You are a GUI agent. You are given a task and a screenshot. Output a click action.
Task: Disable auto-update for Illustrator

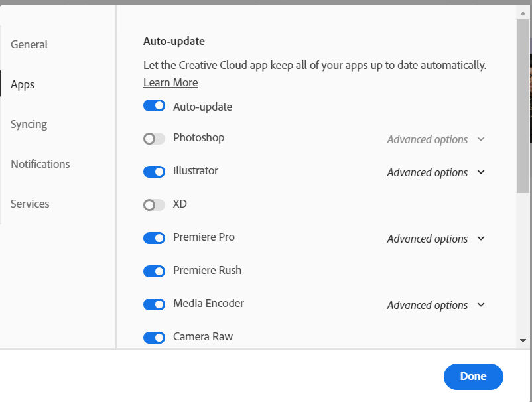pyautogui.click(x=154, y=172)
